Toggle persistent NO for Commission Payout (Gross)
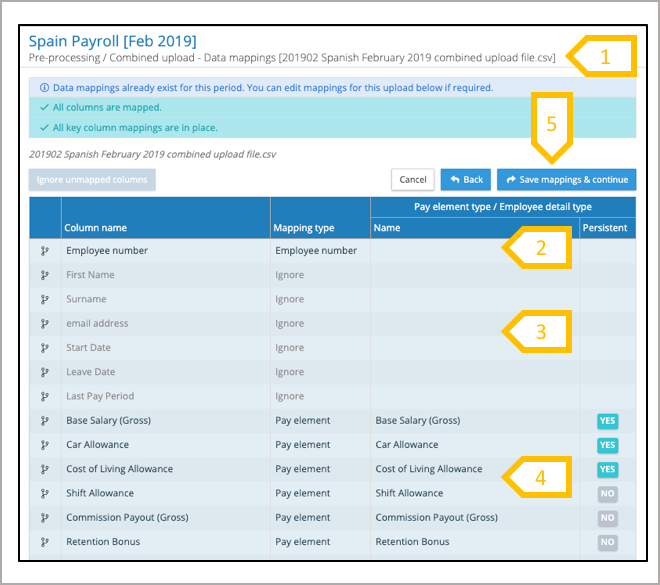660x585 pixels. click(x=607, y=518)
